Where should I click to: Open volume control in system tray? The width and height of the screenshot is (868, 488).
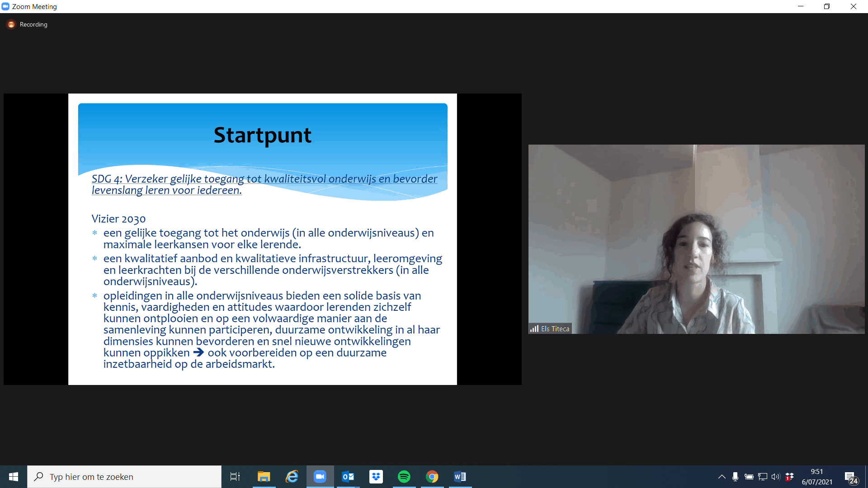click(776, 477)
